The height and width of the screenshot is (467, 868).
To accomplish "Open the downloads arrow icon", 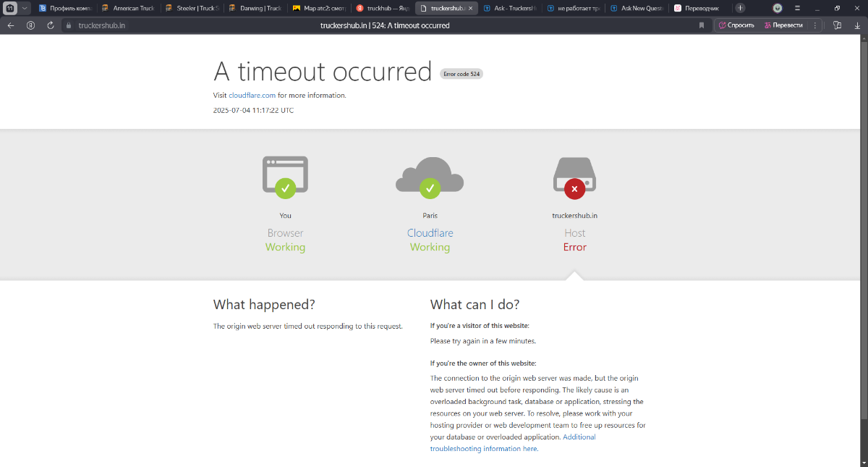I will pos(856,25).
